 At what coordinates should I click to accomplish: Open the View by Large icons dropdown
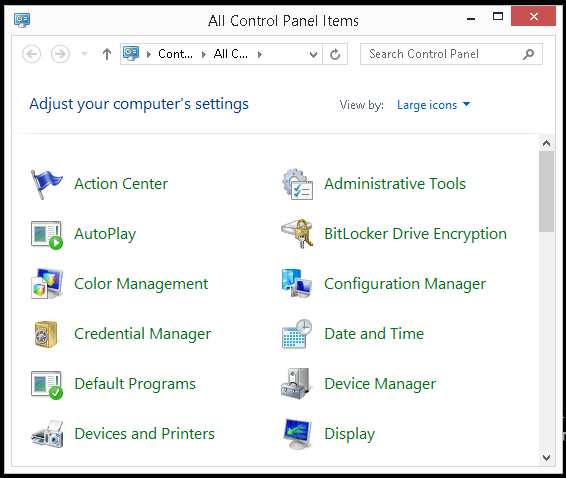click(434, 105)
